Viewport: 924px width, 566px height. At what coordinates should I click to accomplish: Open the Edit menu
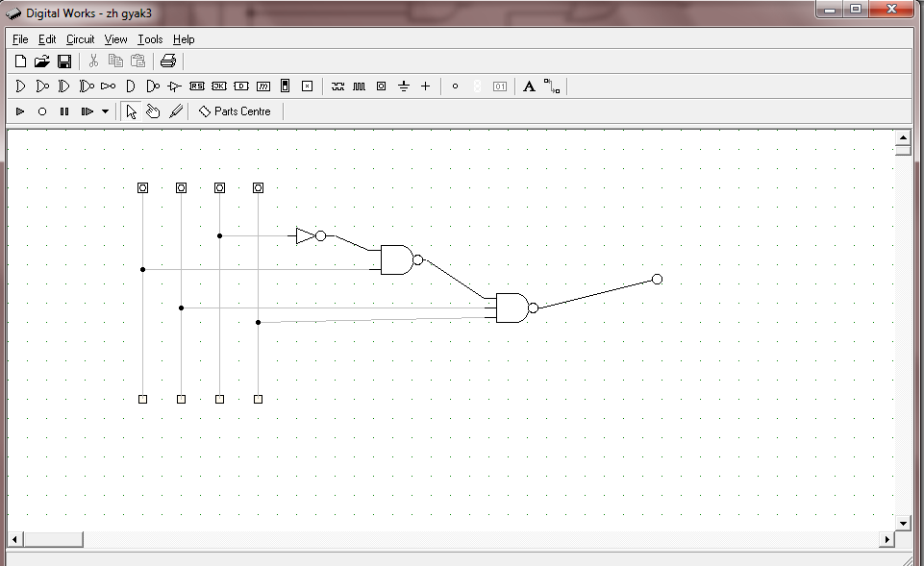point(47,39)
